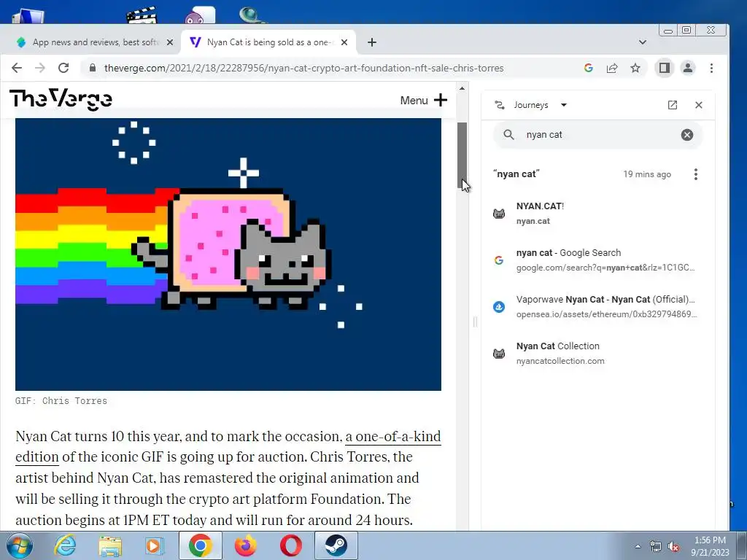Viewport: 747px width, 560px height.
Task: Click the padlock site info icon
Action: pos(93,68)
